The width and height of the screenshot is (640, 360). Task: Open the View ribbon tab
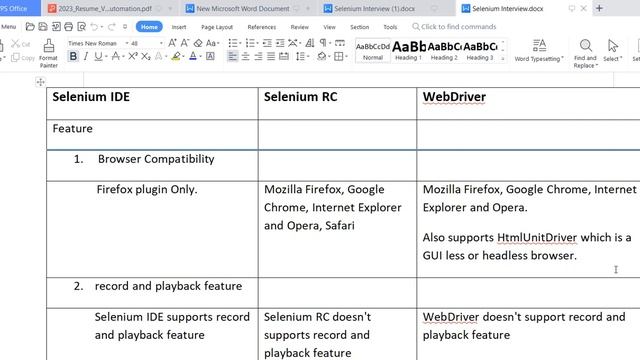pos(329,27)
